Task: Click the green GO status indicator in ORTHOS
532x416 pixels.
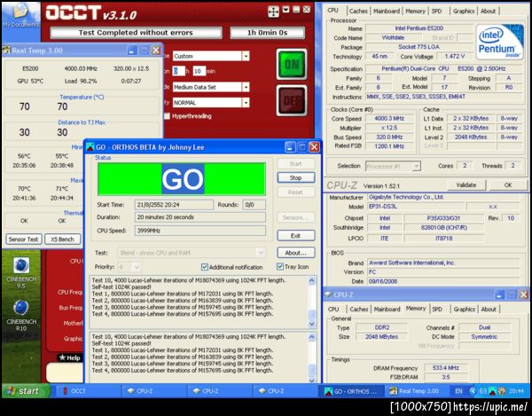Action: click(182, 179)
